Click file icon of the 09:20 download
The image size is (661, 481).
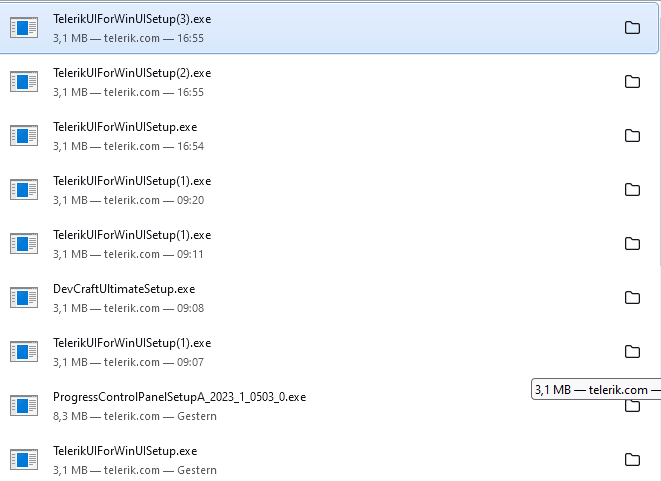24,190
